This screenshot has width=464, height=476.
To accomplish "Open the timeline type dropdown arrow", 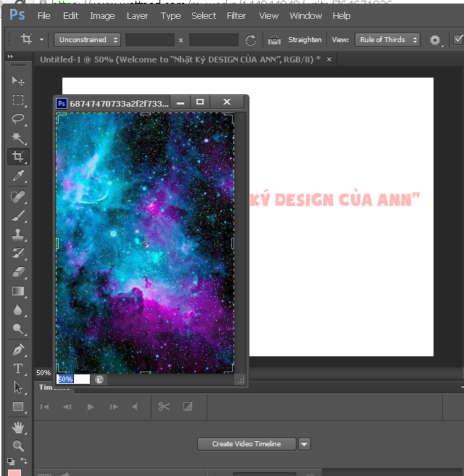I will click(x=304, y=444).
